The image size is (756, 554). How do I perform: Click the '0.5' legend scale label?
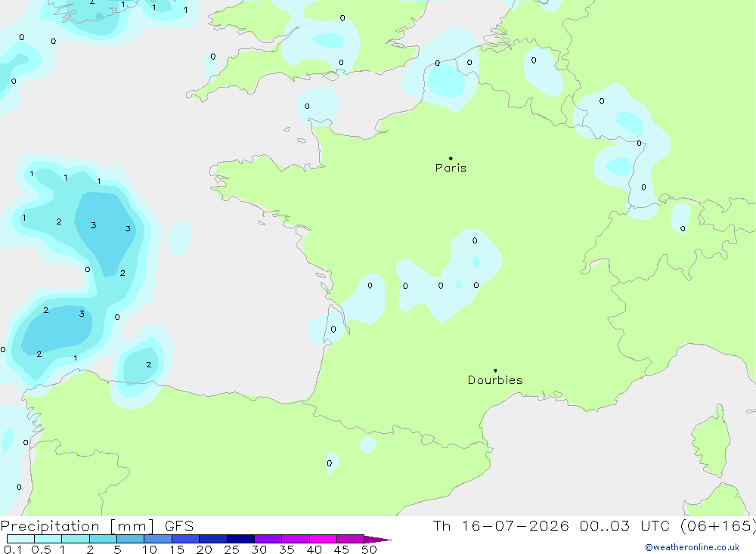41,549
